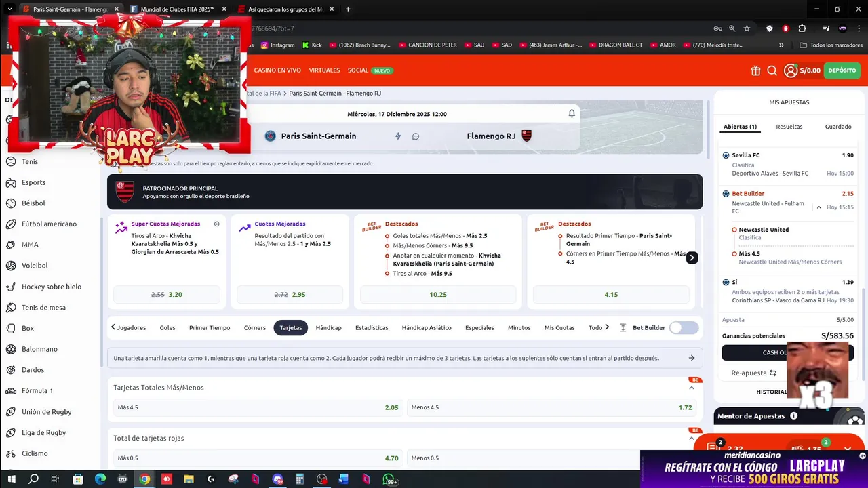Click the Re-apuesta link

pos(749,373)
